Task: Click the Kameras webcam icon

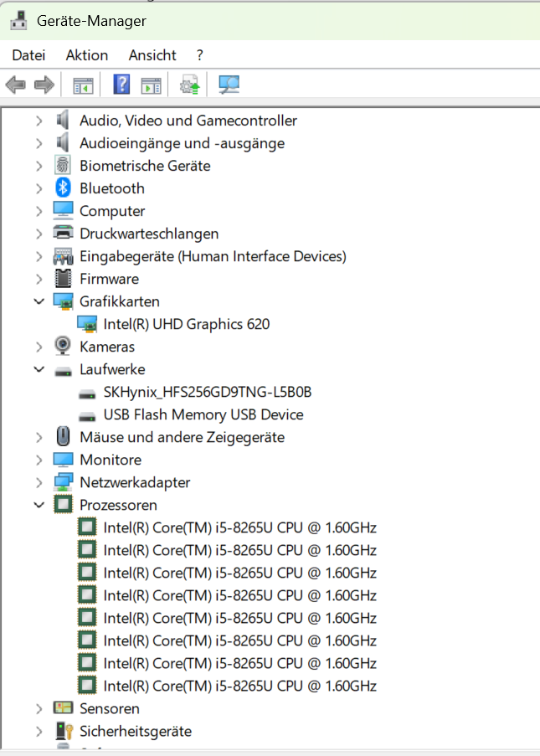Action: [x=63, y=346]
